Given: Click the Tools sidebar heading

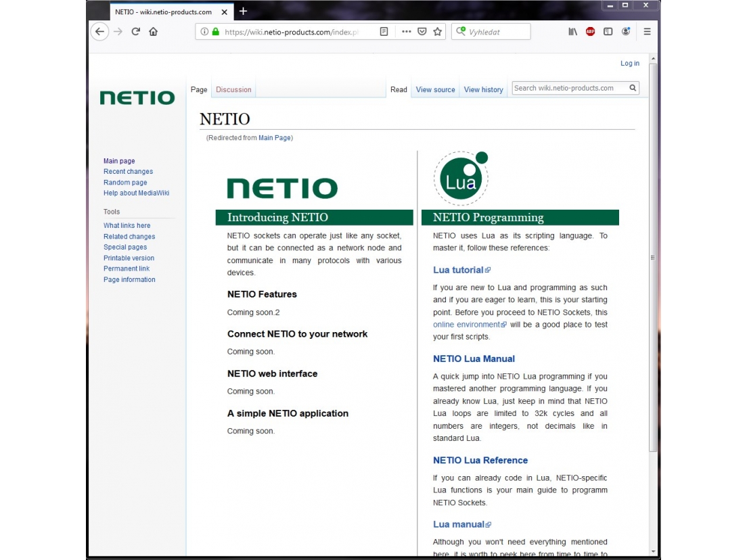Looking at the screenshot, I should (x=112, y=212).
